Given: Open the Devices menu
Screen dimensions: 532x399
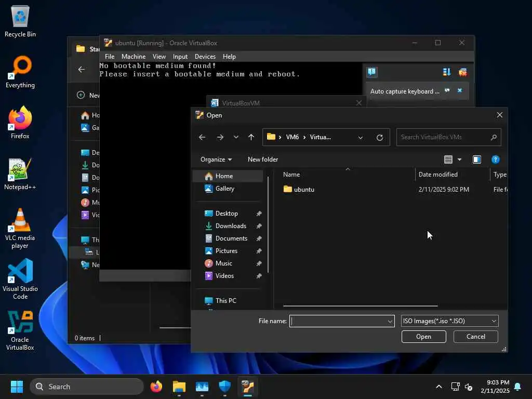Looking at the screenshot, I should [205, 57].
